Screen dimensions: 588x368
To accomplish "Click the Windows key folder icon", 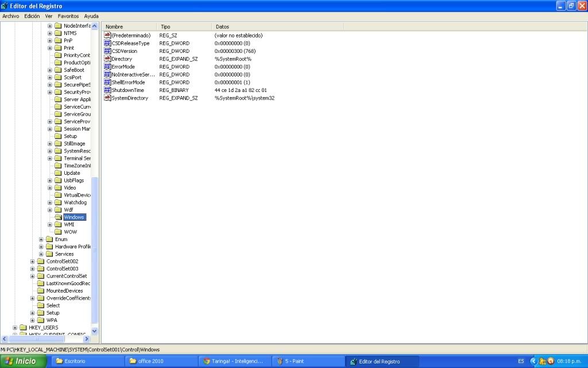I will click(58, 217).
